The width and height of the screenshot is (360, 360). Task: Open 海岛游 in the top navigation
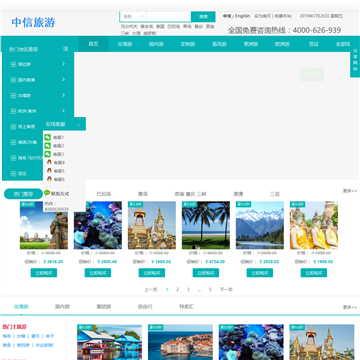pos(219,44)
